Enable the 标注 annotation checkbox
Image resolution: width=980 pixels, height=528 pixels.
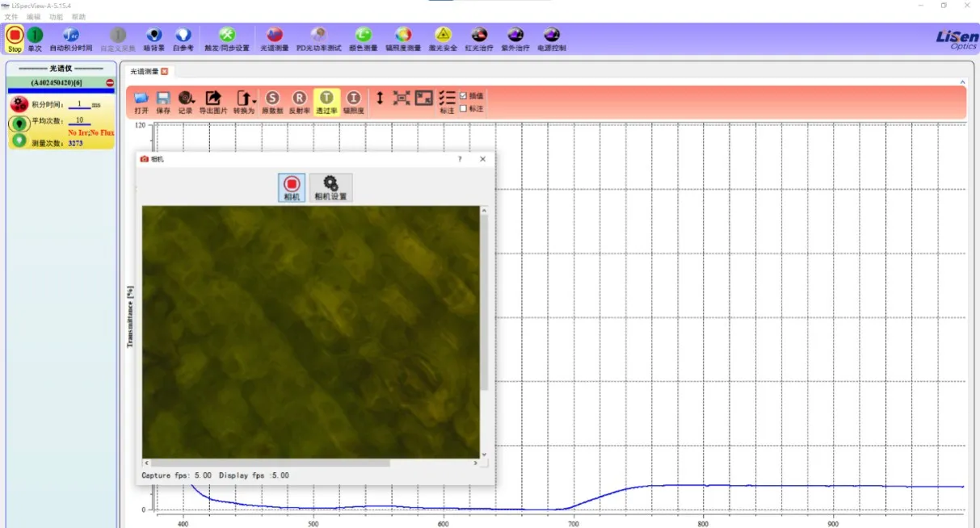463,108
